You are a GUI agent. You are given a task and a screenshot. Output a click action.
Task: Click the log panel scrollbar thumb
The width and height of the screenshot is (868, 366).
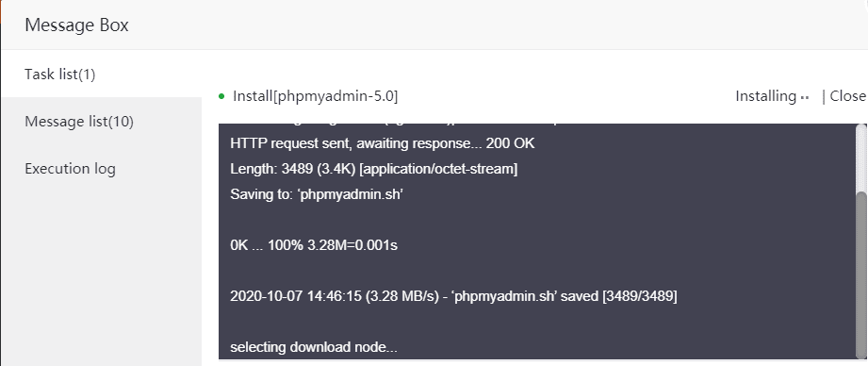(x=860, y=274)
